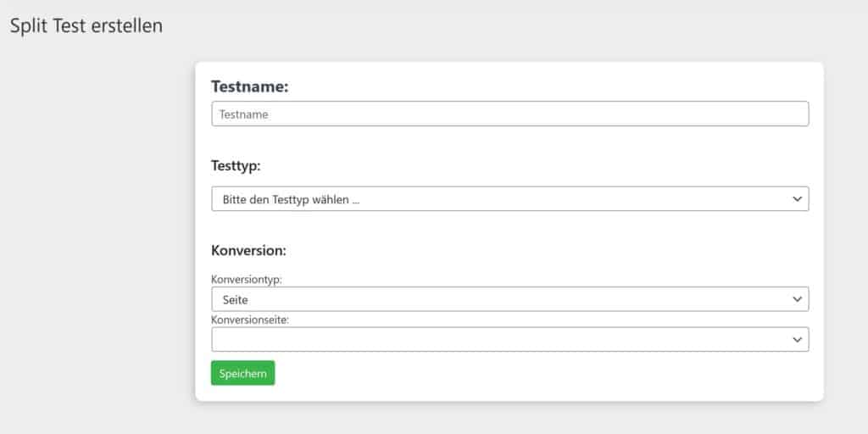This screenshot has height=434, width=868.
Task: Click the chevron arrow of Testtyp select
Action: [x=797, y=198]
